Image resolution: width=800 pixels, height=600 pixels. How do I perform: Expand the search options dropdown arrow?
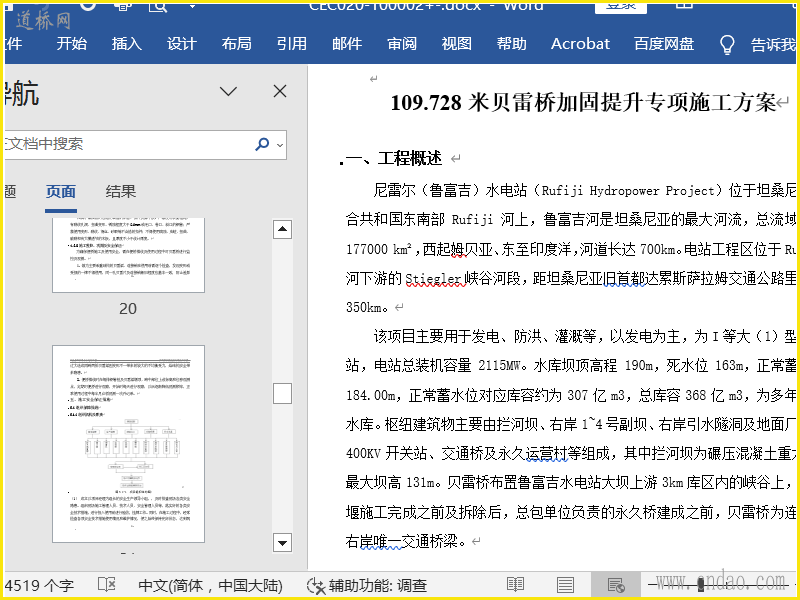(x=279, y=145)
